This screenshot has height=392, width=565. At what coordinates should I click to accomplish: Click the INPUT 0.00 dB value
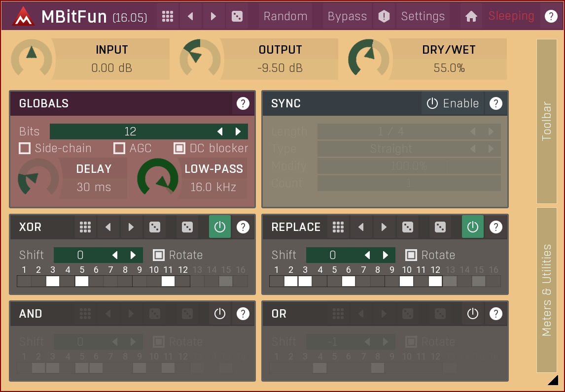(112, 67)
